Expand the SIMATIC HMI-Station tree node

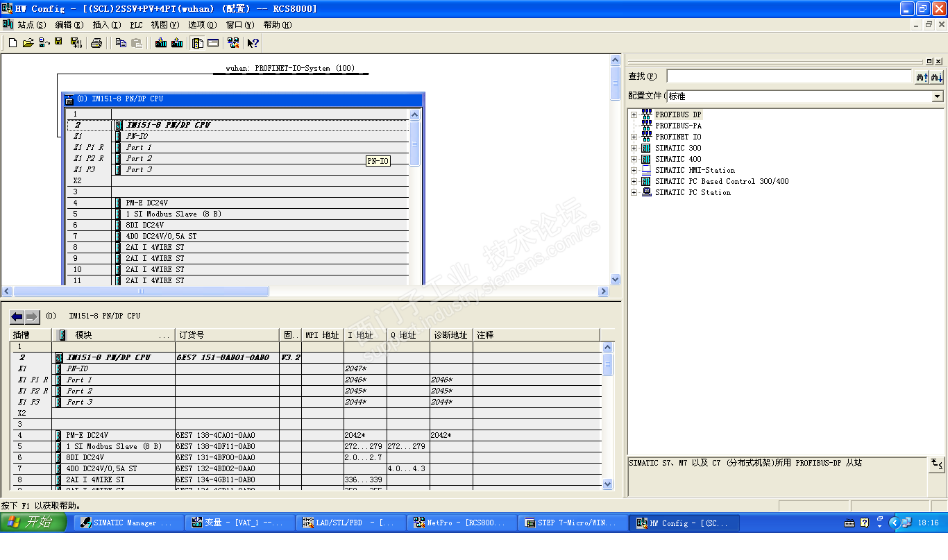634,170
